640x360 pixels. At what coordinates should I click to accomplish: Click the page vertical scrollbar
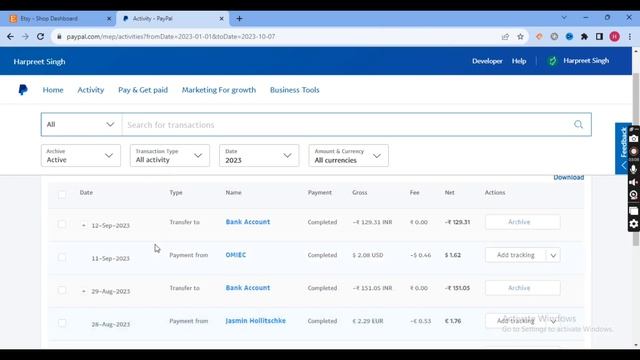click(636, 159)
